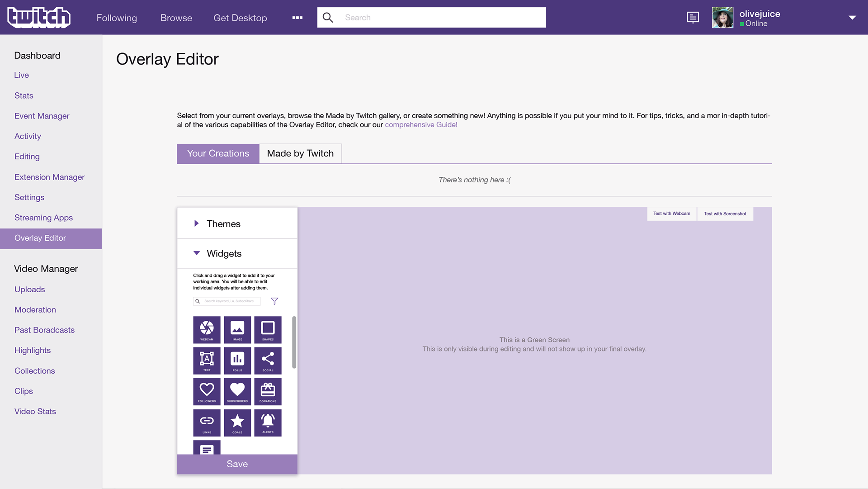Open Live in Dashboard sidebar
The height and width of the screenshot is (489, 868).
point(22,75)
